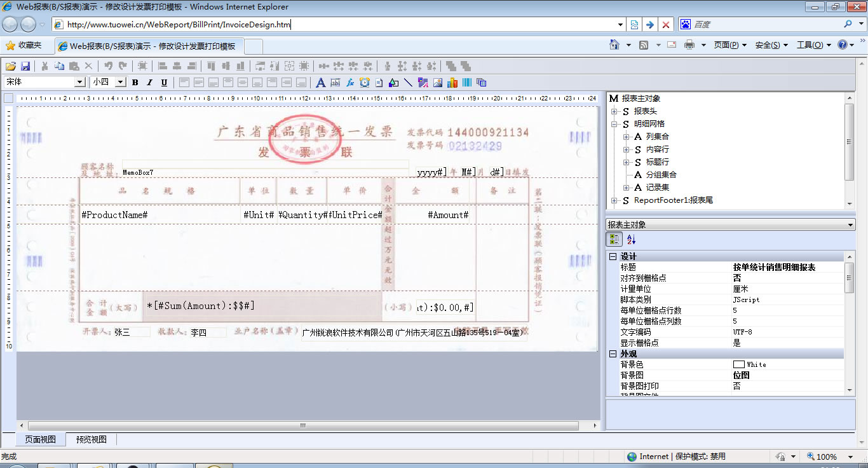868x468 pixels.
Task: Toggle underline formatting
Action: coord(164,82)
